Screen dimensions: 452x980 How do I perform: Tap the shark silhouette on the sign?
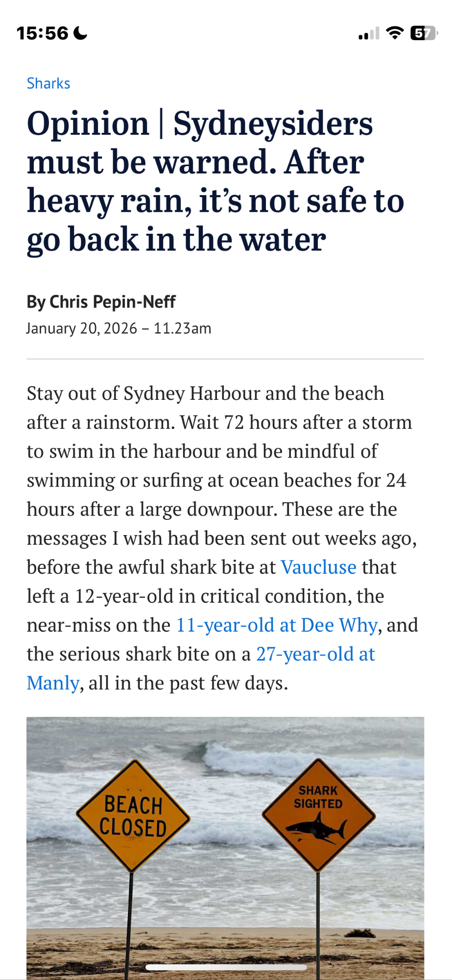[316, 827]
